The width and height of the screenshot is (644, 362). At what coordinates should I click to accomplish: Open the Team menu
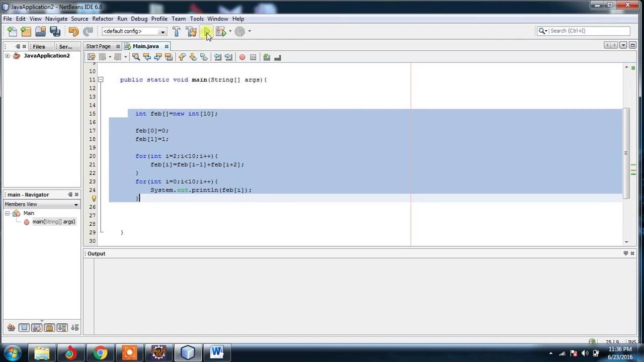point(179,19)
